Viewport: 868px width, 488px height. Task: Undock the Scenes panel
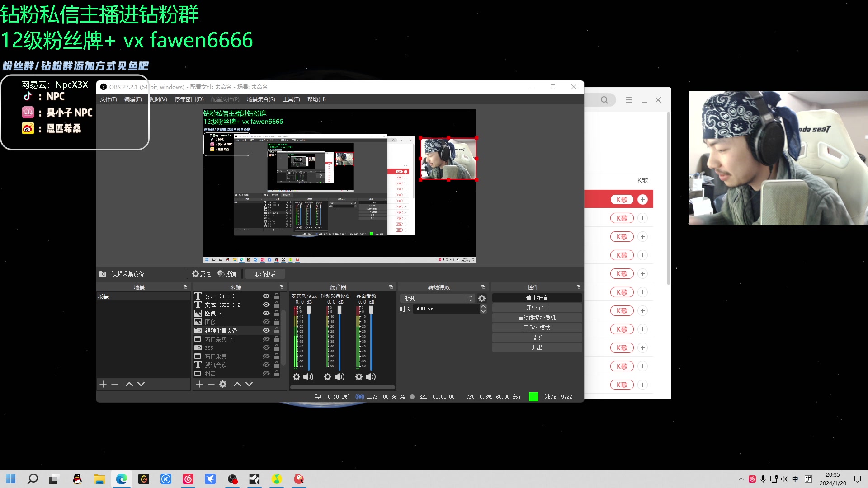(185, 287)
